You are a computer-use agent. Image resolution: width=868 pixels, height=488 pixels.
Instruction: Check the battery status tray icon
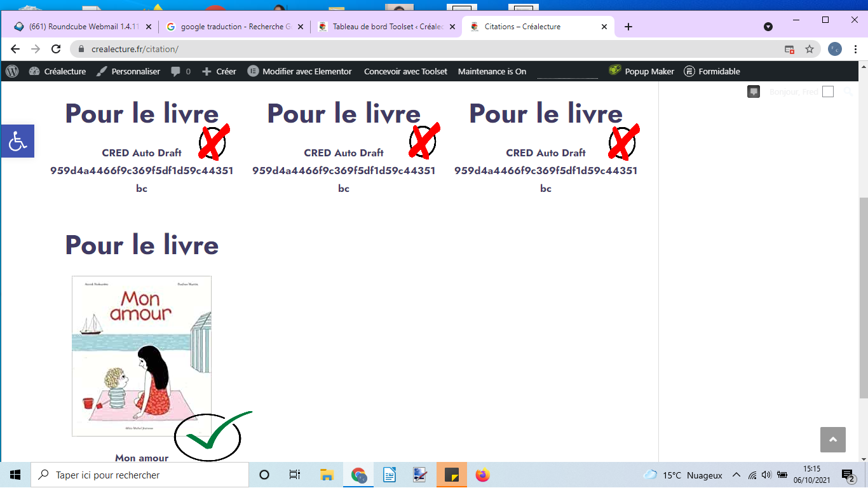click(782, 475)
